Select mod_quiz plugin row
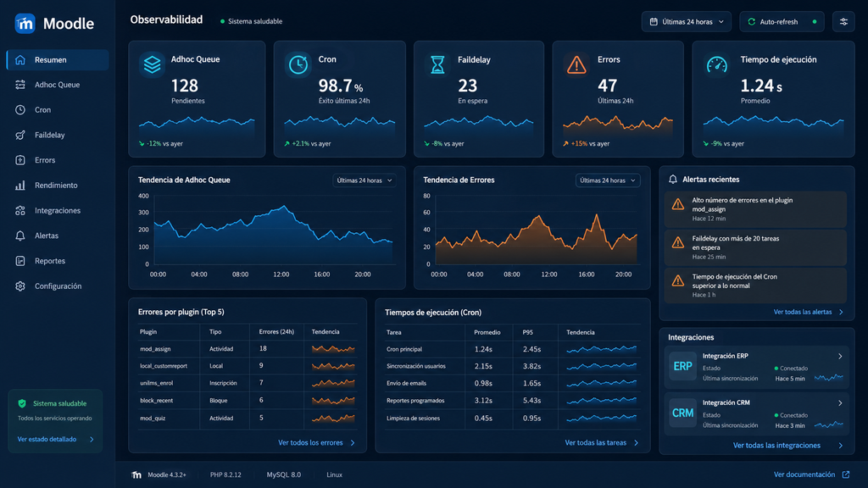Viewport: 868px width, 488px height. (x=248, y=419)
